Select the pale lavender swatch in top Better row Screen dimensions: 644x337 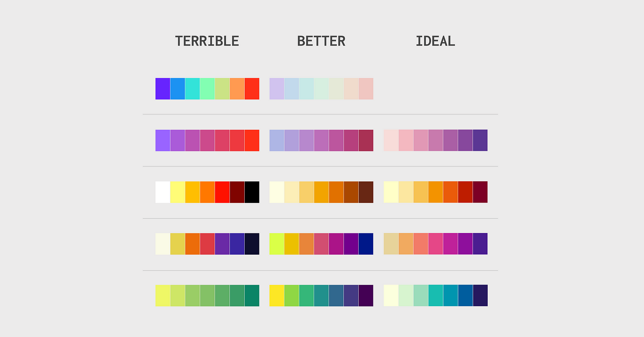277,88
